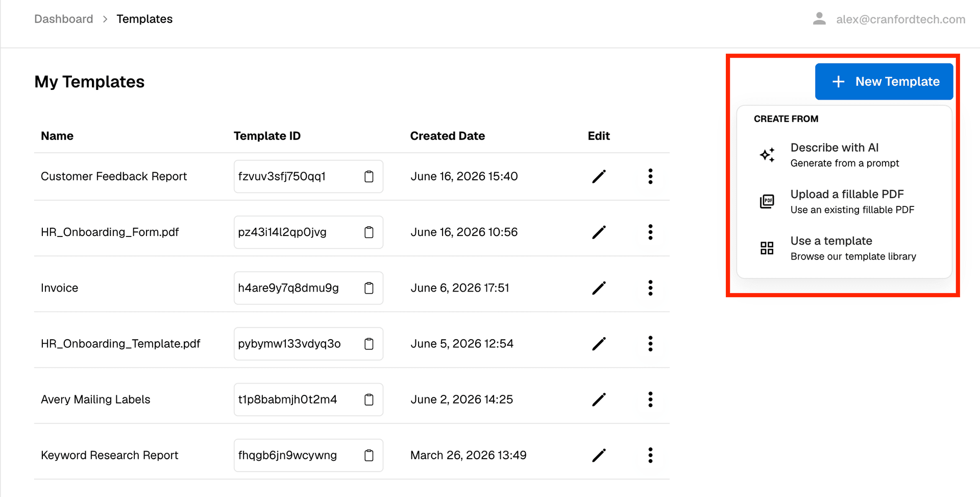980x497 pixels.
Task: Copy template ID for HR_Onboarding_Template.pdf
Action: tap(369, 343)
